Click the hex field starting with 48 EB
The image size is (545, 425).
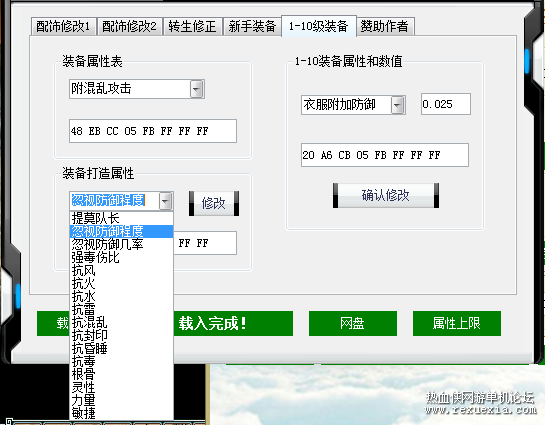(153, 131)
